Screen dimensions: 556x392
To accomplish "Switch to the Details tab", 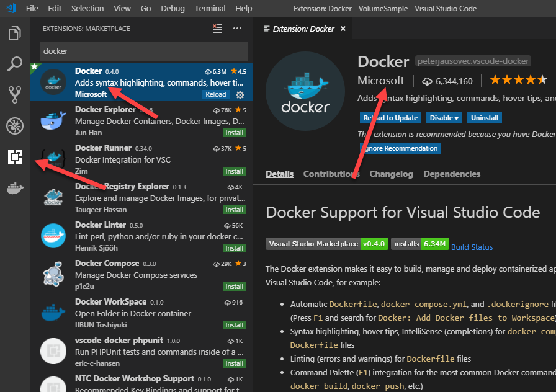I will (279, 174).
